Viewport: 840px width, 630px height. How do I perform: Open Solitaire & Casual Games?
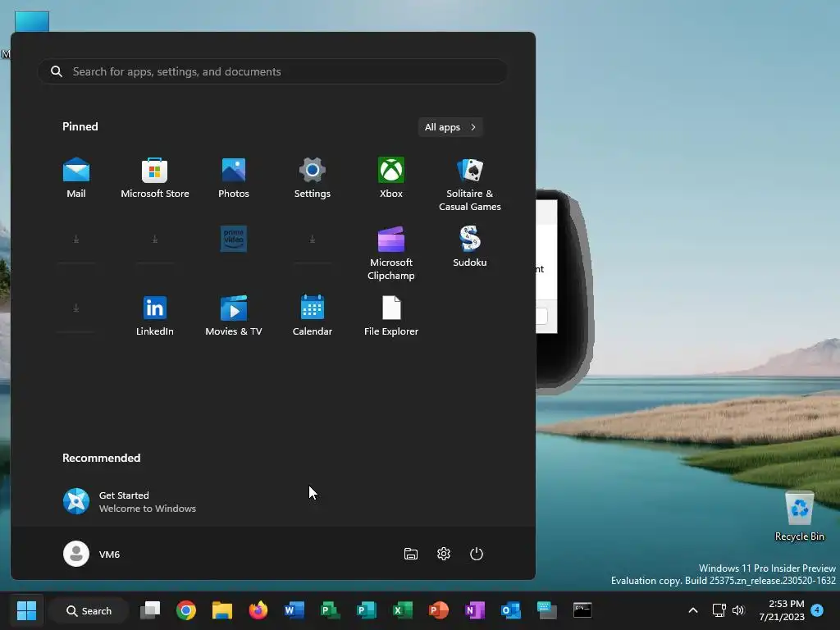pos(470,185)
